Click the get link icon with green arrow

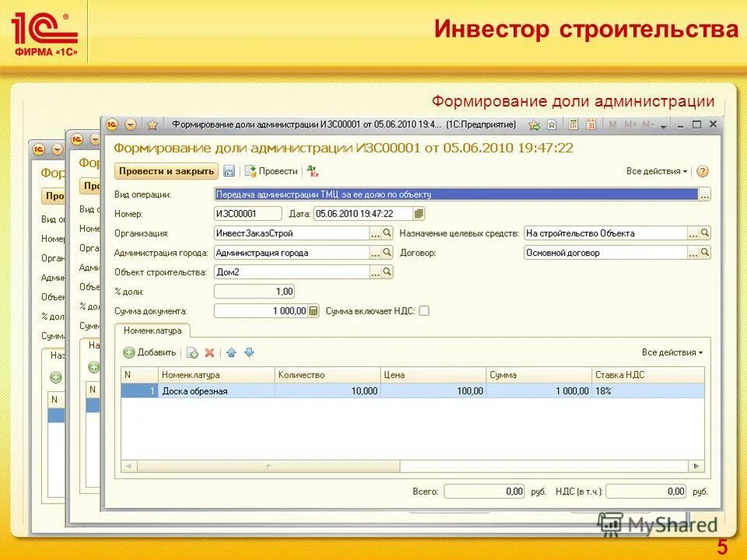click(x=535, y=124)
